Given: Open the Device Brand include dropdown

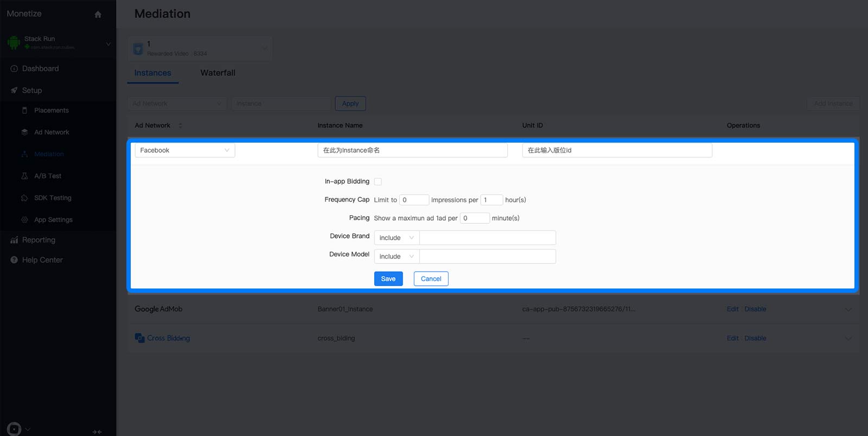Looking at the screenshot, I should [397, 238].
